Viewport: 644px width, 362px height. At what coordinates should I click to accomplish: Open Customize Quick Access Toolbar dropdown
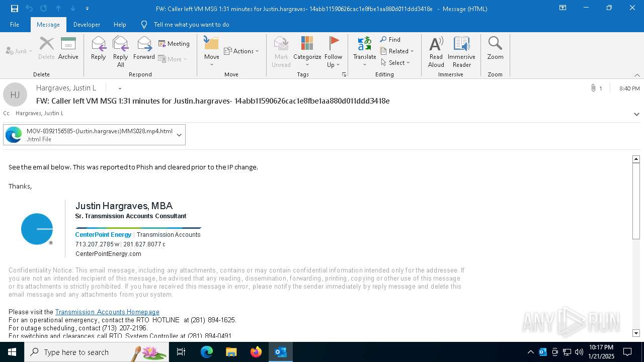(x=87, y=9)
